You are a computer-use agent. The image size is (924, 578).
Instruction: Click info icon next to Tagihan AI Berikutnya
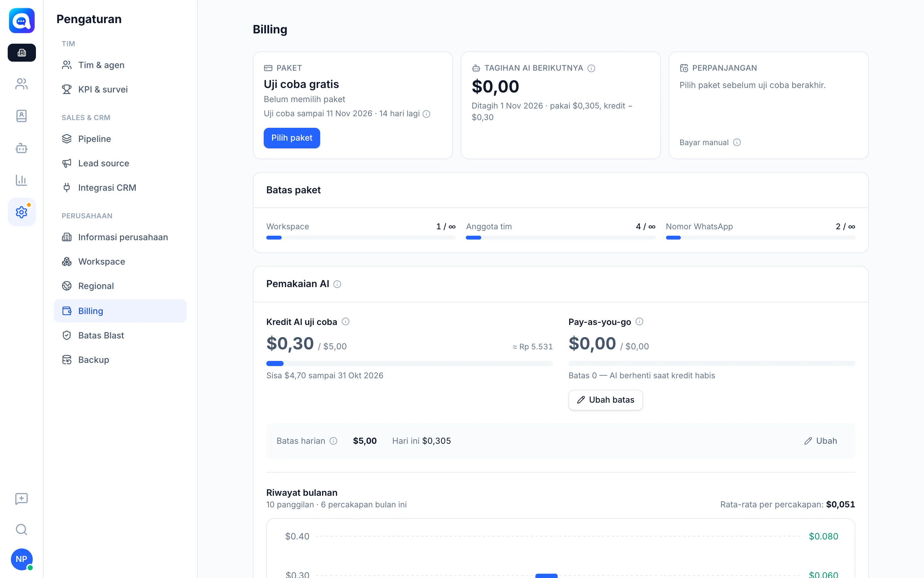coord(591,68)
